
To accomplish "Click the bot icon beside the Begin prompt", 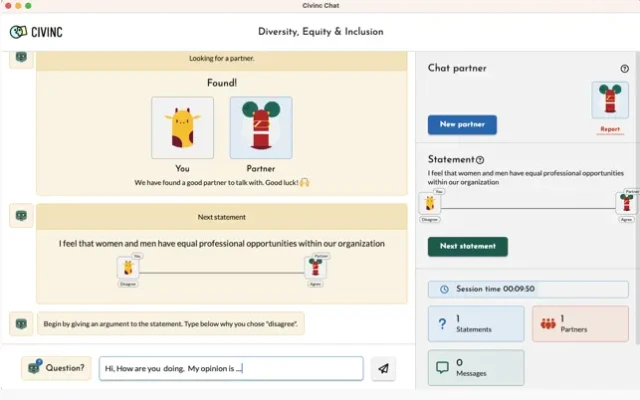I will click(x=21, y=323).
